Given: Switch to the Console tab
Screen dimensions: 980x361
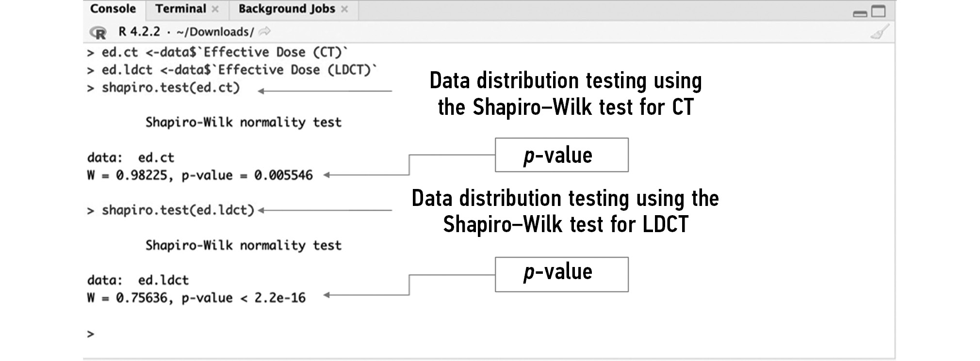Looking at the screenshot, I should pyautogui.click(x=113, y=9).
